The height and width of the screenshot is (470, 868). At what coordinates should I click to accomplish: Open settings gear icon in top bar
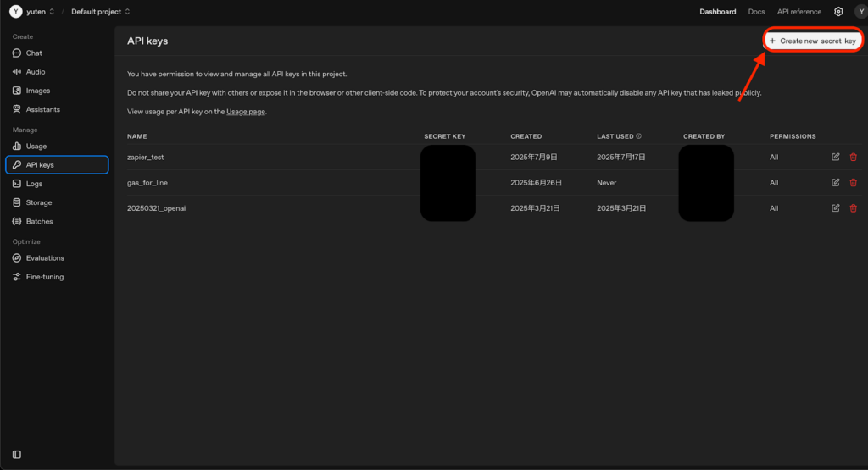[838, 12]
